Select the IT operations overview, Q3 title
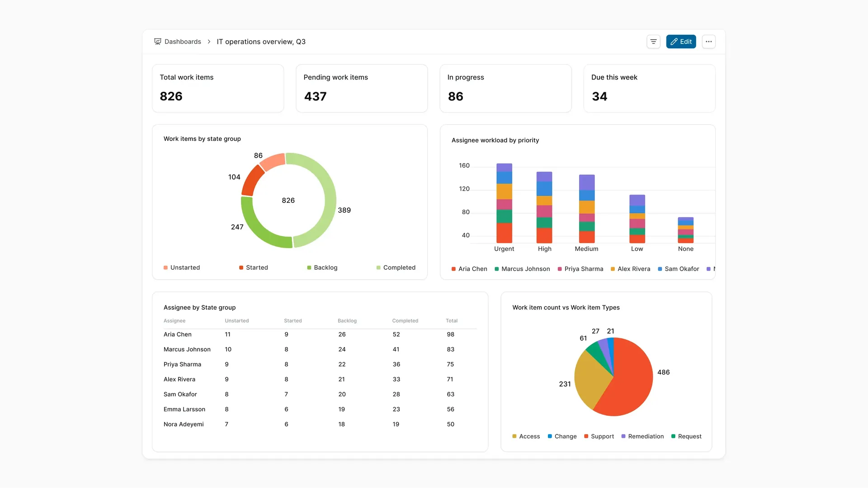 tap(261, 42)
